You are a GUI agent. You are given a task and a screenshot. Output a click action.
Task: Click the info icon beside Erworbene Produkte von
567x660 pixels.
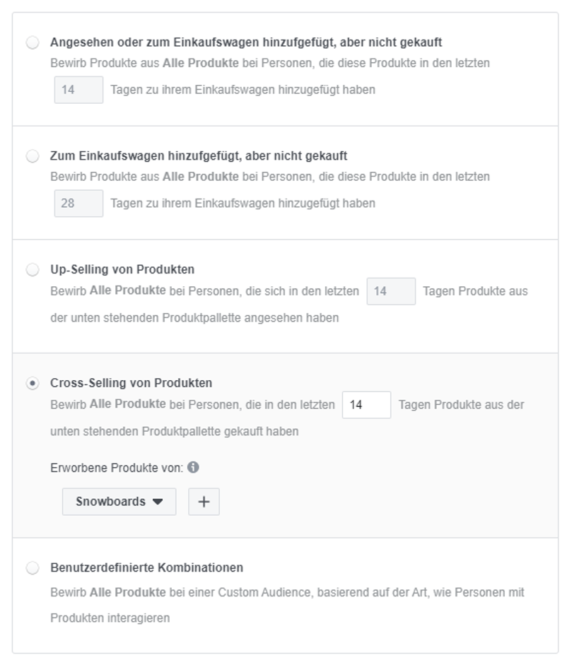(x=193, y=467)
